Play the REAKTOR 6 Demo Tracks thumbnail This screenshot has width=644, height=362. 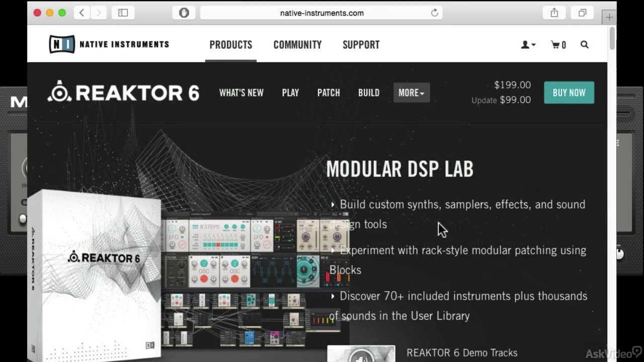(x=361, y=354)
